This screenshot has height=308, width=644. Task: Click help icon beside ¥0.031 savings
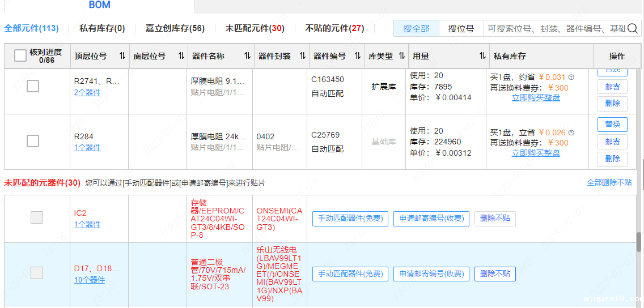(x=571, y=78)
